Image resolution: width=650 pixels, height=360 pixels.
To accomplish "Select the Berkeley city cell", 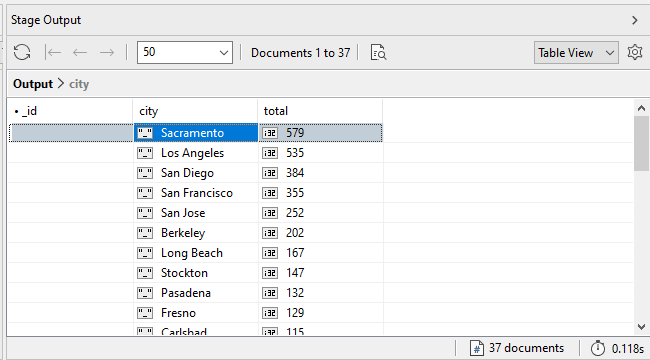I will click(196, 233).
